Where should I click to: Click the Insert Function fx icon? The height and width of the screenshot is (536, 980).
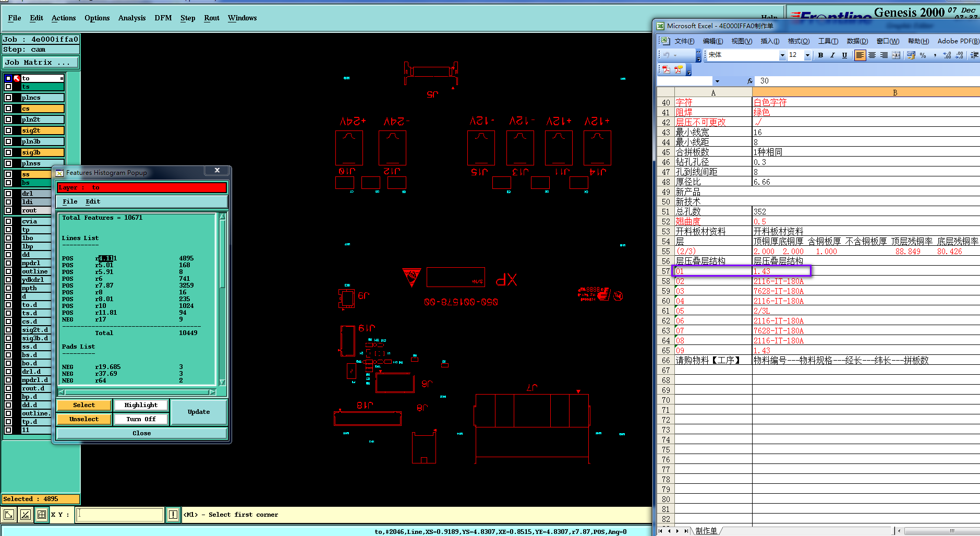(x=750, y=81)
